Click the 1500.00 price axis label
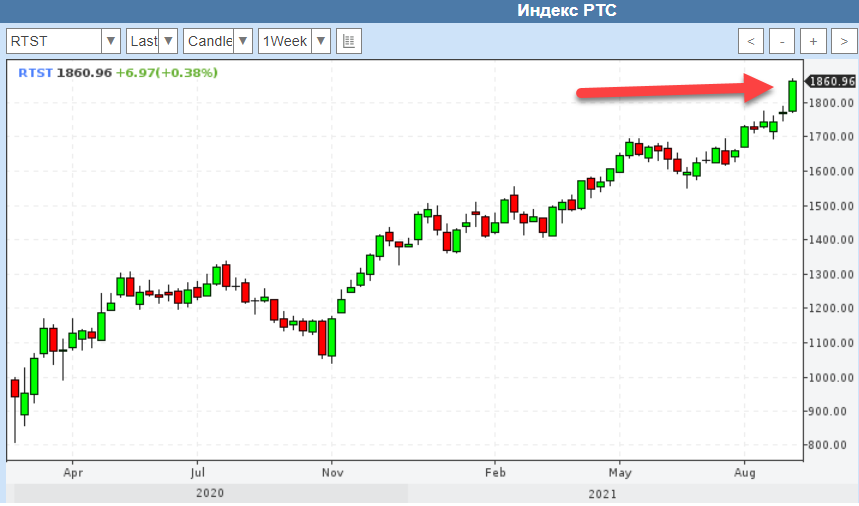859x506 pixels. pyautogui.click(x=832, y=206)
